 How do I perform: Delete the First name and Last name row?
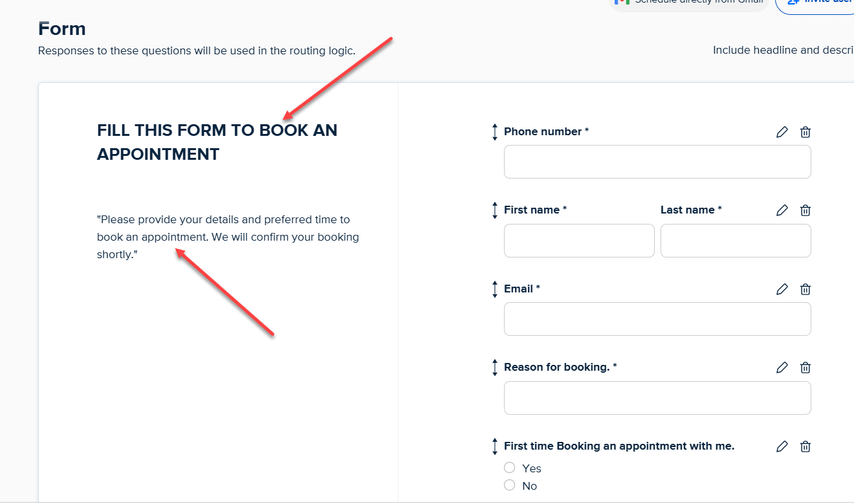click(x=805, y=210)
